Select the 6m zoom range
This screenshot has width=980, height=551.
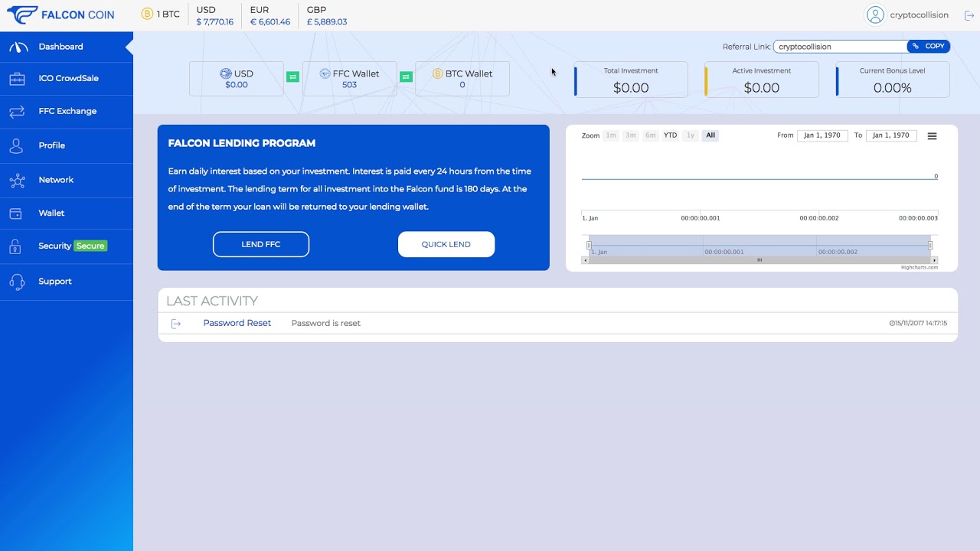(650, 135)
